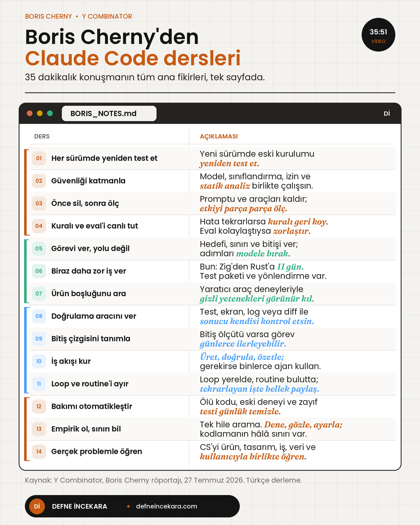Click 'Dene, gözle, ayarla;' phrase
Image resolution: width=420 pixels, height=525 pixels.
[x=303, y=425]
